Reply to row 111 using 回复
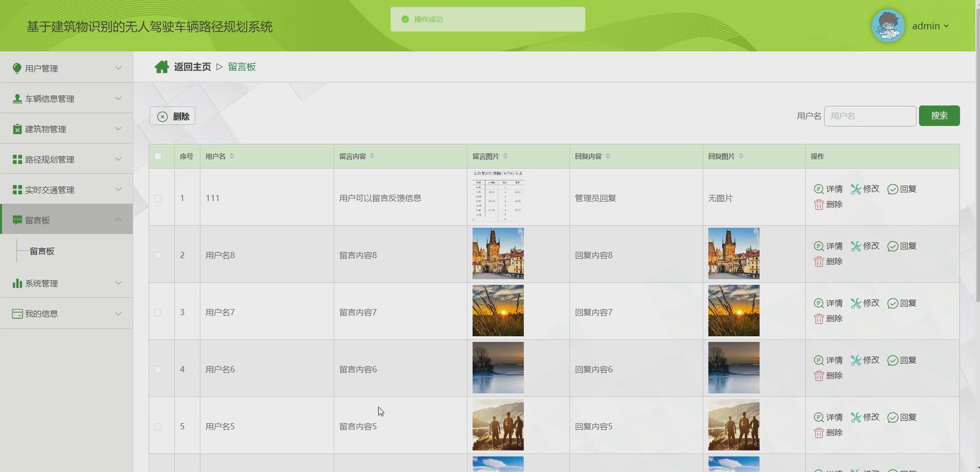 click(902, 189)
